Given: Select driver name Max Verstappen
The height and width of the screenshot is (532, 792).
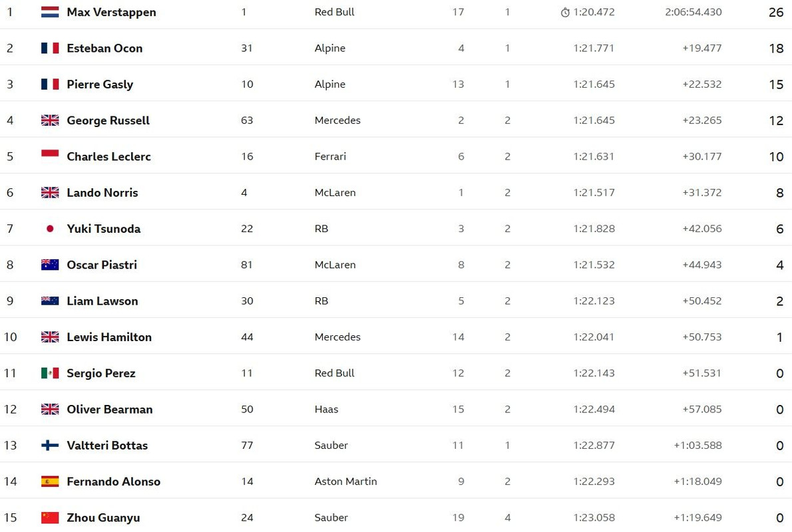Looking at the screenshot, I should click(x=111, y=12).
